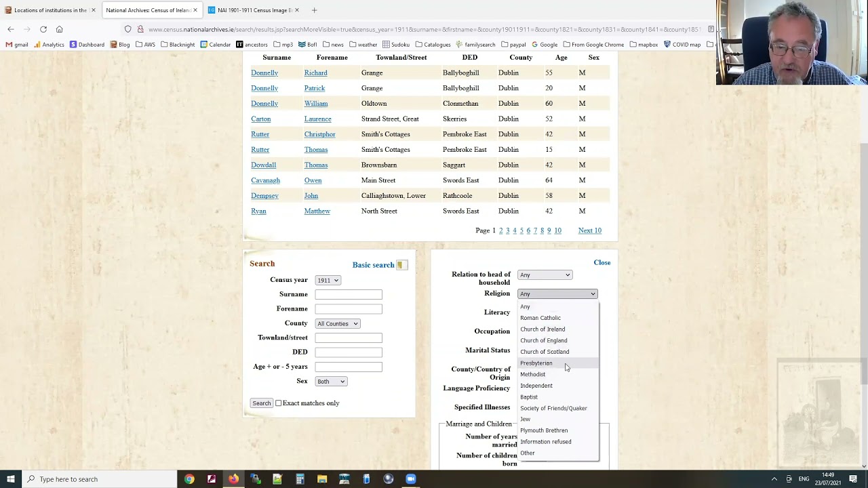Open the Blacknight bookmark folder

point(178,45)
